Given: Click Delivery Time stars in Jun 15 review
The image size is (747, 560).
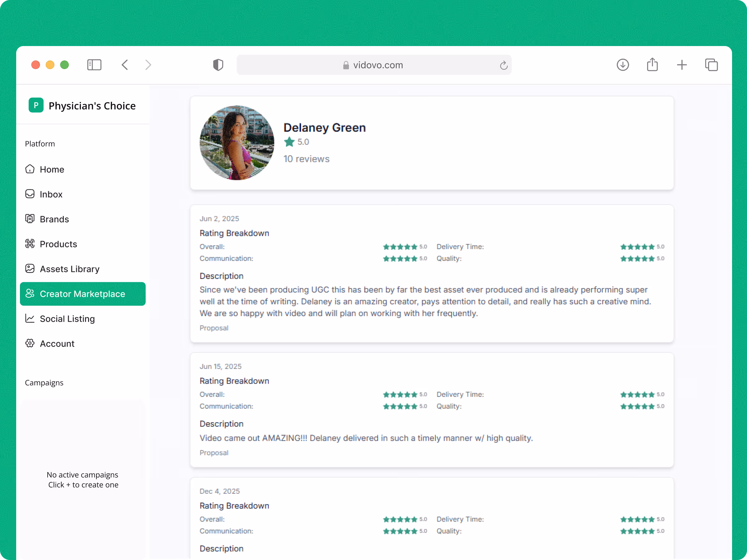Looking at the screenshot, I should 637,394.
